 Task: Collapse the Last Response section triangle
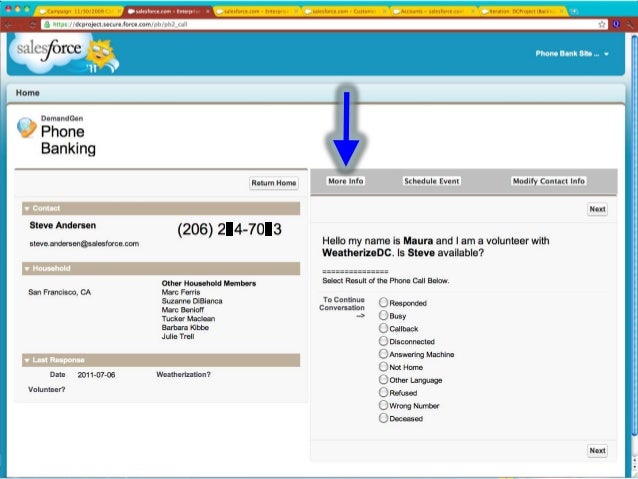point(27,360)
